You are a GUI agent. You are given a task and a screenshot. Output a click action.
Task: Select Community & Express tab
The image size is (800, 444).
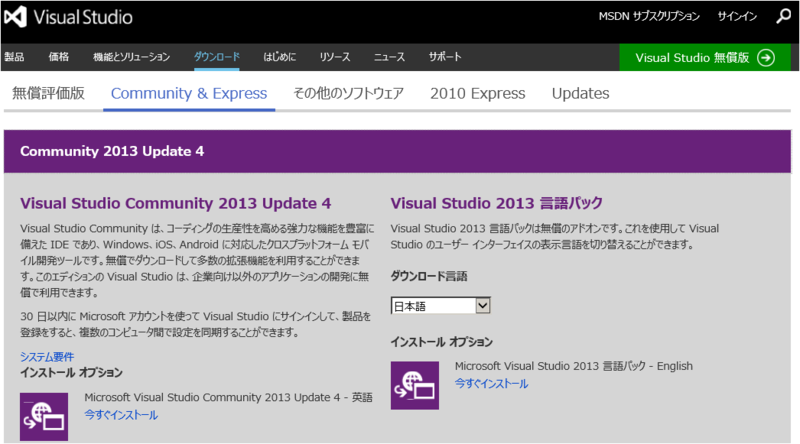pos(189,93)
